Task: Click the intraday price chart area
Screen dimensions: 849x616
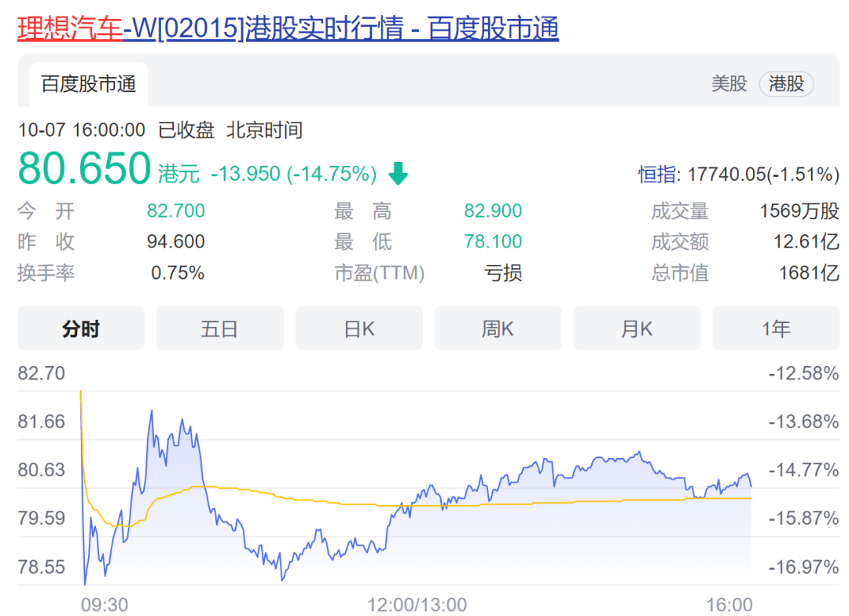Action: 416,488
